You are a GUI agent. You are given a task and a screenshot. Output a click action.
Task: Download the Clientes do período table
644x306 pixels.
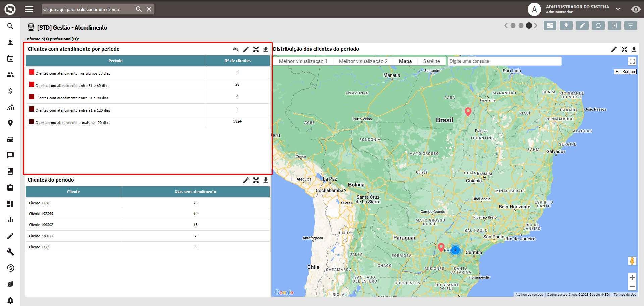coord(265,180)
